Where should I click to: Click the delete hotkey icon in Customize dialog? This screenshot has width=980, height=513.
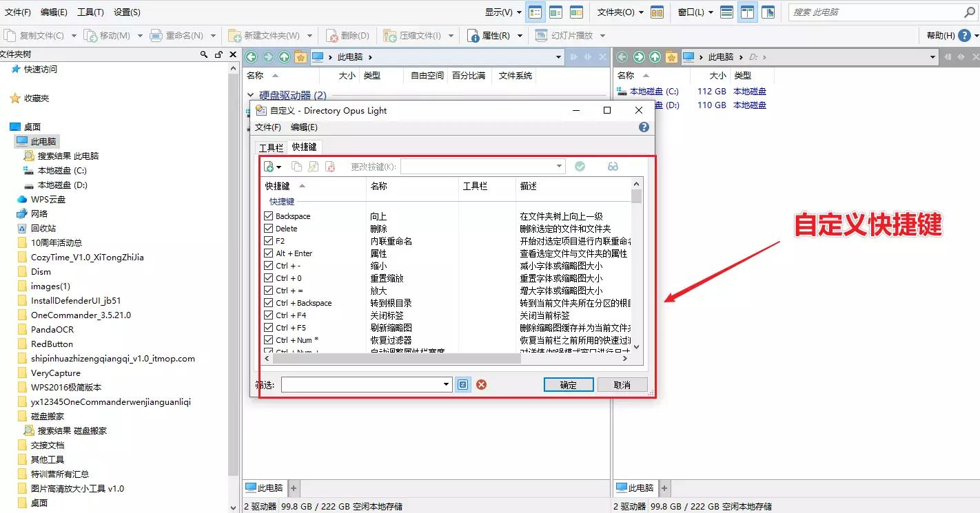coord(329,166)
